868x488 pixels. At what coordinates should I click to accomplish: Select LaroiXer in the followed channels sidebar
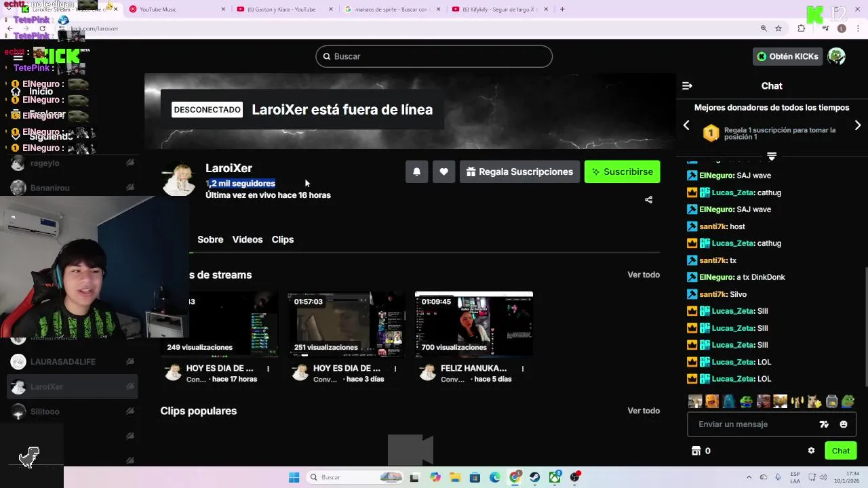coord(72,387)
